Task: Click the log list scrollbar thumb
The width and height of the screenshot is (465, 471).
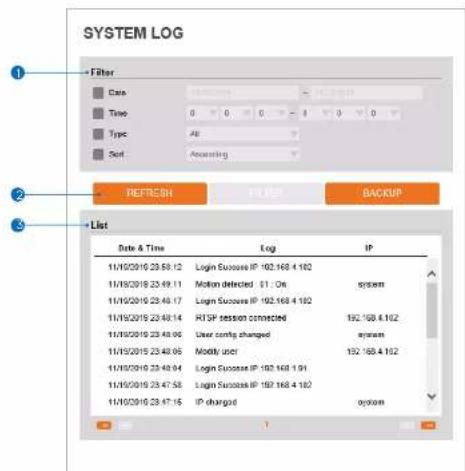Action: 432,311
